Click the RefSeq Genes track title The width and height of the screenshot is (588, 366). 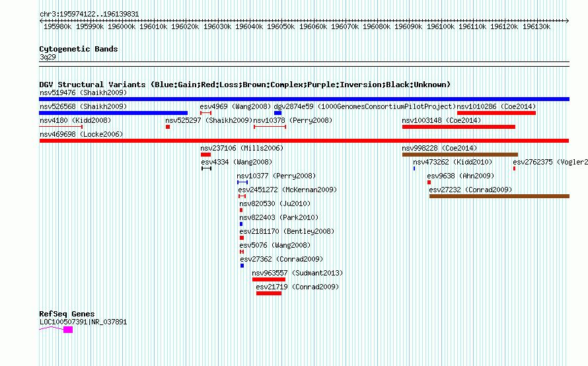(x=67, y=314)
